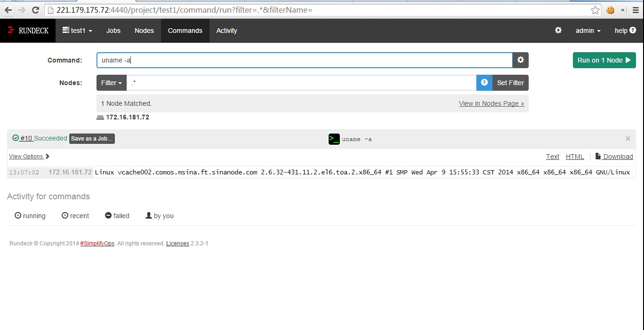Screen dimensions: 644x330
Task: Show more browser extensions chevron
Action: 623,10
